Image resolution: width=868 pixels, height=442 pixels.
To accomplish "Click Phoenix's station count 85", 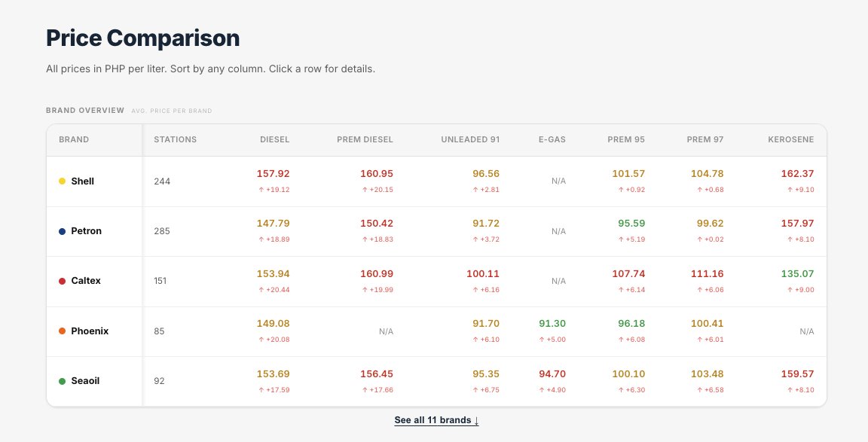I will [160, 331].
